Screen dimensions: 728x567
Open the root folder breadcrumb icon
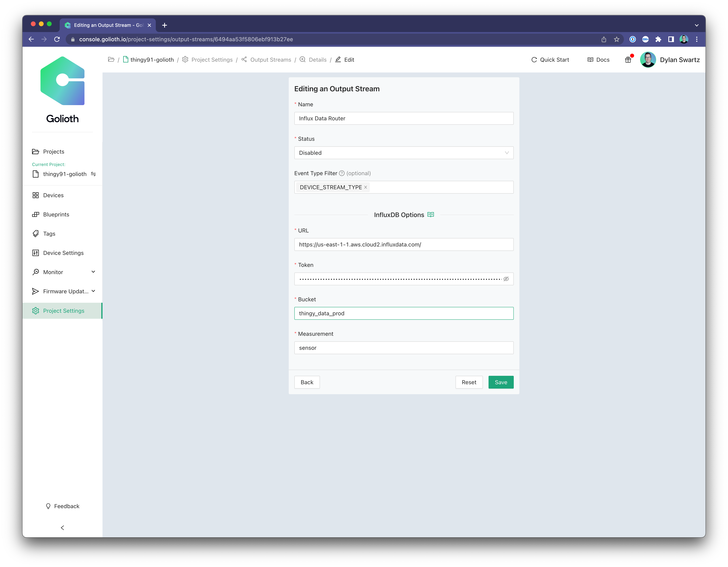111,60
